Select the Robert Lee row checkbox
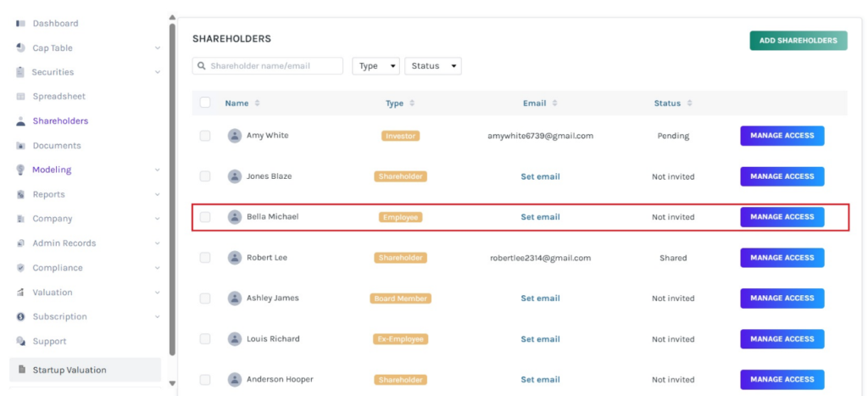868x396 pixels. point(205,258)
